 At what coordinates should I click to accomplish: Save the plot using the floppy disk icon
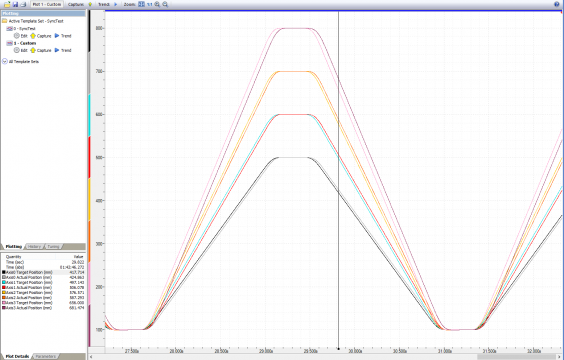tap(15, 4)
